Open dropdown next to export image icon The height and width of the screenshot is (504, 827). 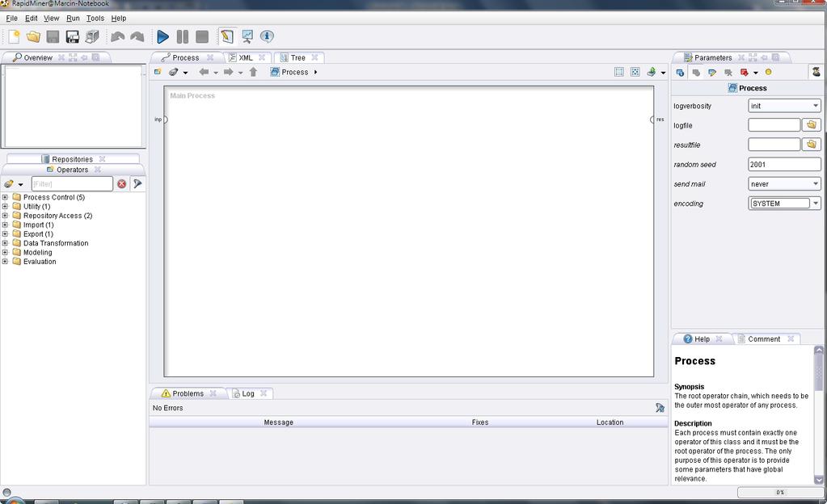pos(663,73)
